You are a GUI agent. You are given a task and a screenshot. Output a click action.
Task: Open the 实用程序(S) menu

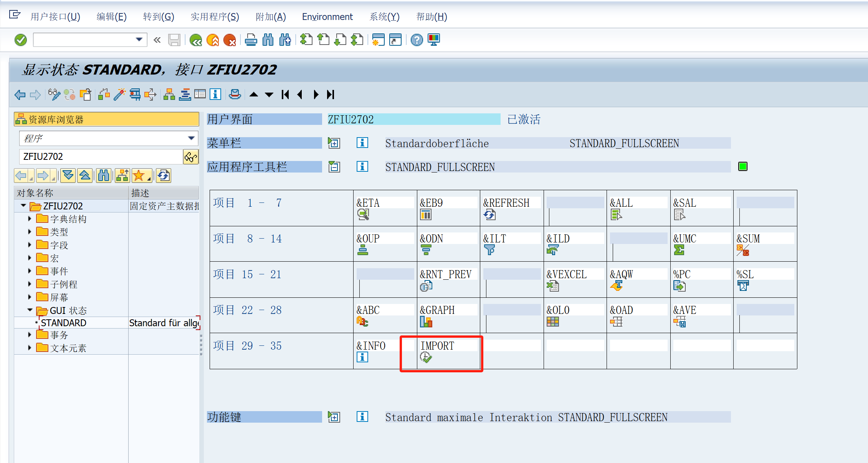coord(215,17)
